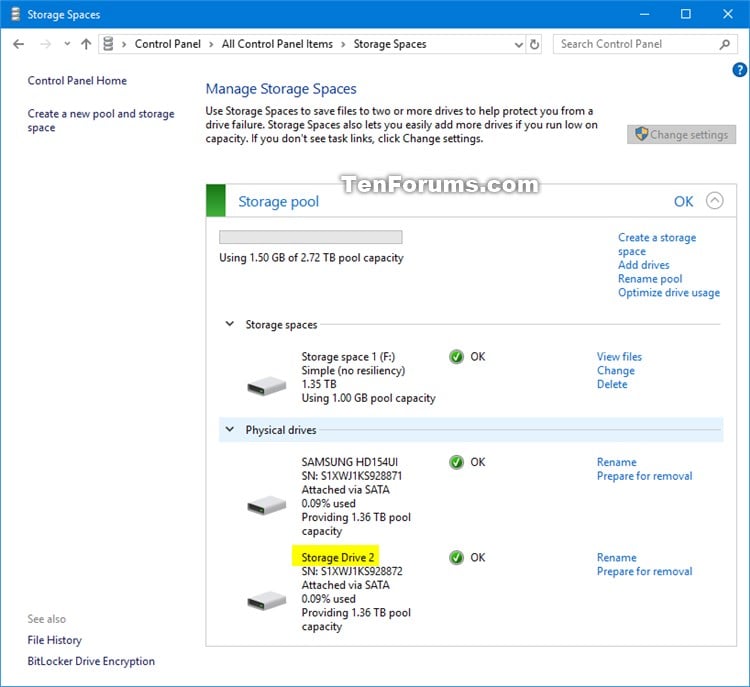
Task: View files of Storage space 1
Action: (x=619, y=356)
